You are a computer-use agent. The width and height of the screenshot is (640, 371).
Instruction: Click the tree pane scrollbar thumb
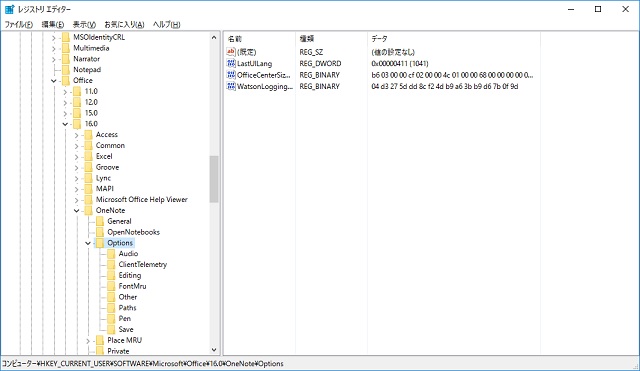(x=214, y=179)
